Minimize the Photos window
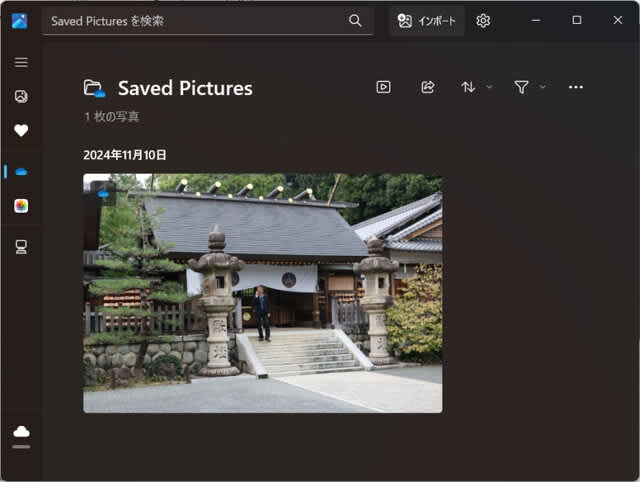Image resolution: width=640 pixels, height=482 pixels. point(536,20)
